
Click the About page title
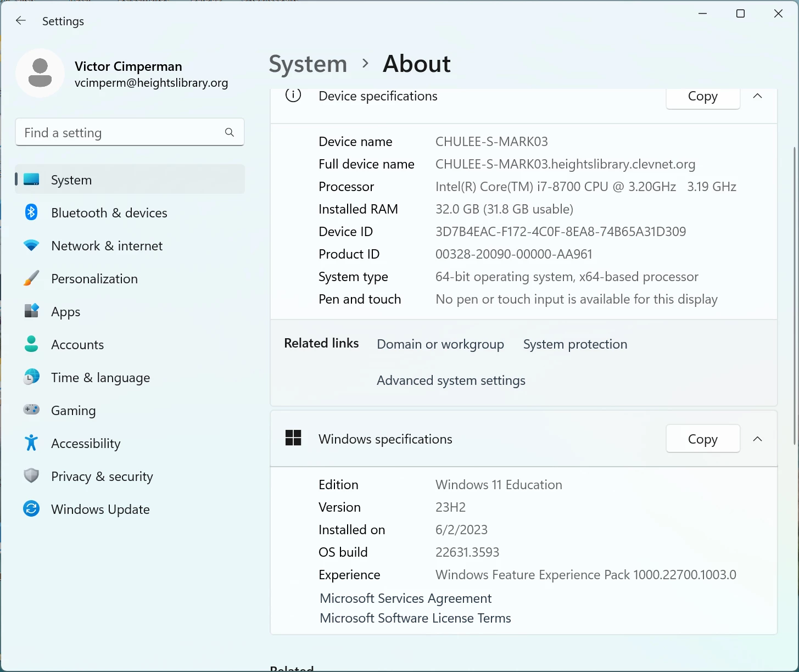click(417, 64)
